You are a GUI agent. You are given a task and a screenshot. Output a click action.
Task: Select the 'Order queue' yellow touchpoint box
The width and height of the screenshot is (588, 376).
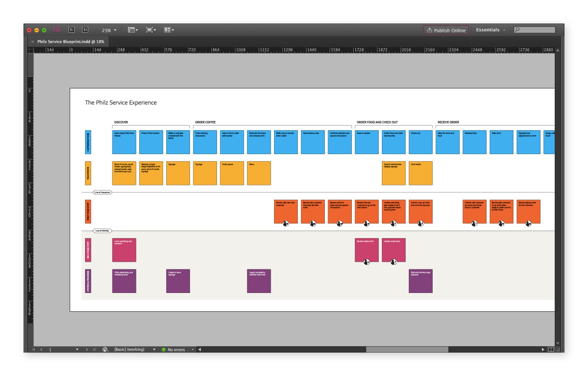tap(232, 173)
